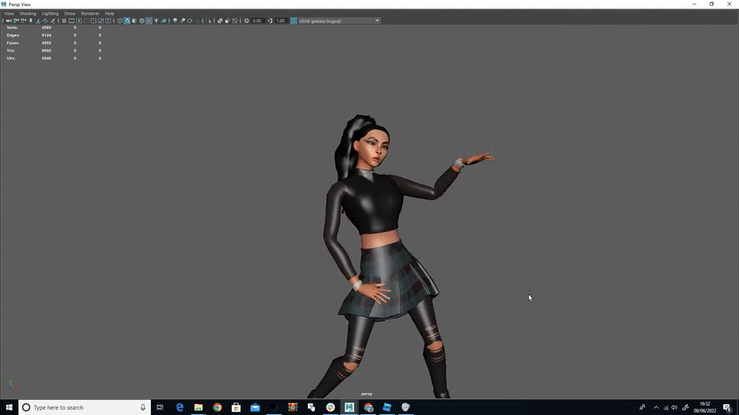Image resolution: width=739 pixels, height=415 pixels.
Task: Click the Windows Start button
Action: (9, 407)
